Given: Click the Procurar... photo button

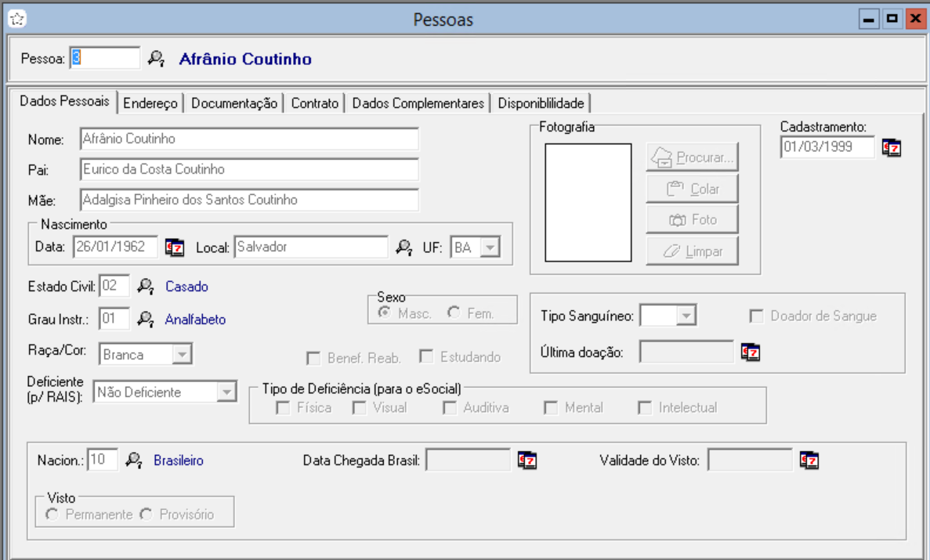Looking at the screenshot, I should click(x=692, y=157).
